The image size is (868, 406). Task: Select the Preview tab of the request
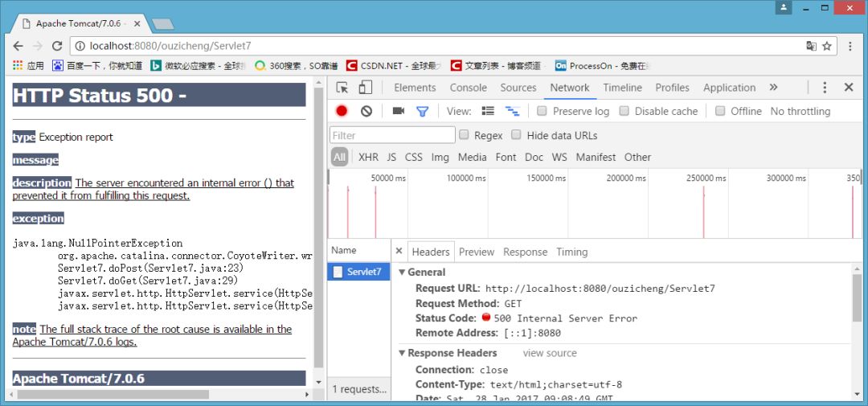tap(476, 252)
